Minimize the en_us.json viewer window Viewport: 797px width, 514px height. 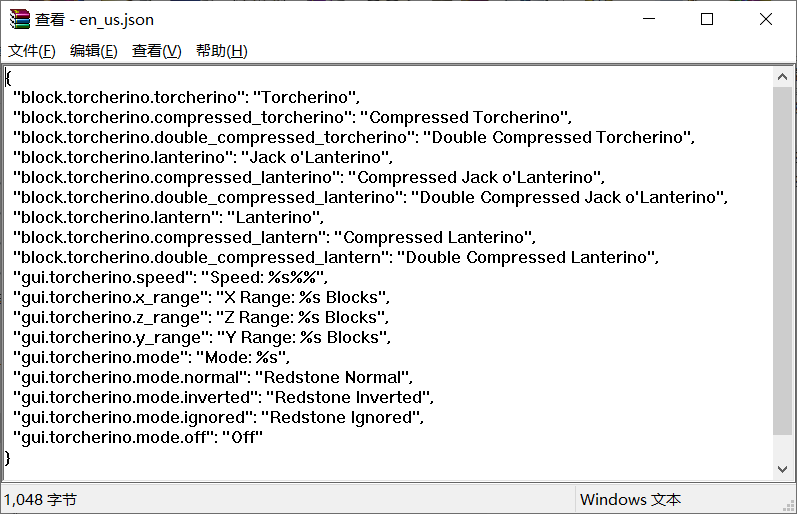pyautogui.click(x=650, y=19)
